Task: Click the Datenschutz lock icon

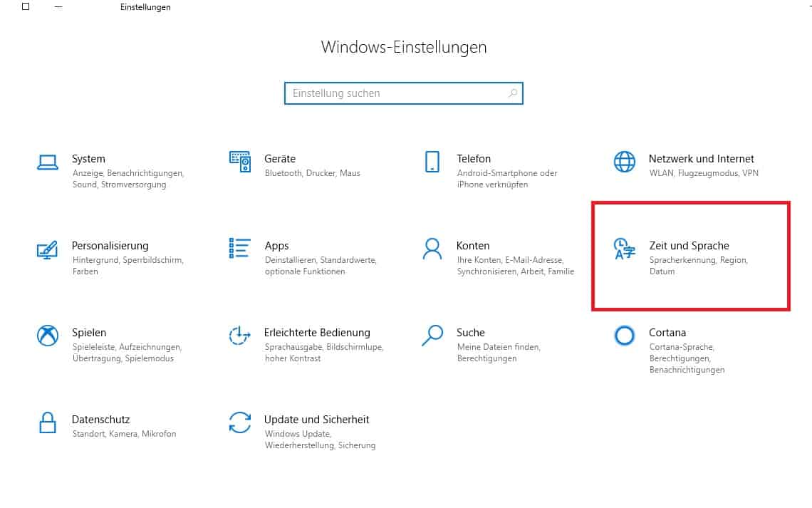Action: [x=48, y=423]
